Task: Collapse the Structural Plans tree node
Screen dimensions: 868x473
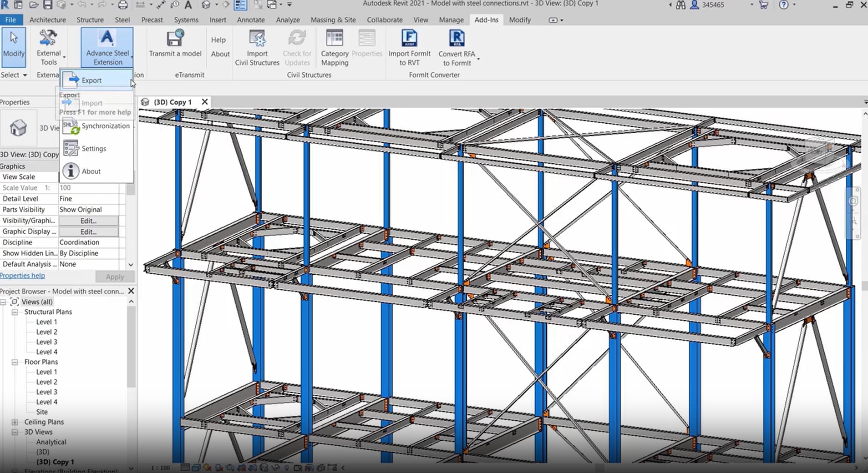Action: point(15,312)
